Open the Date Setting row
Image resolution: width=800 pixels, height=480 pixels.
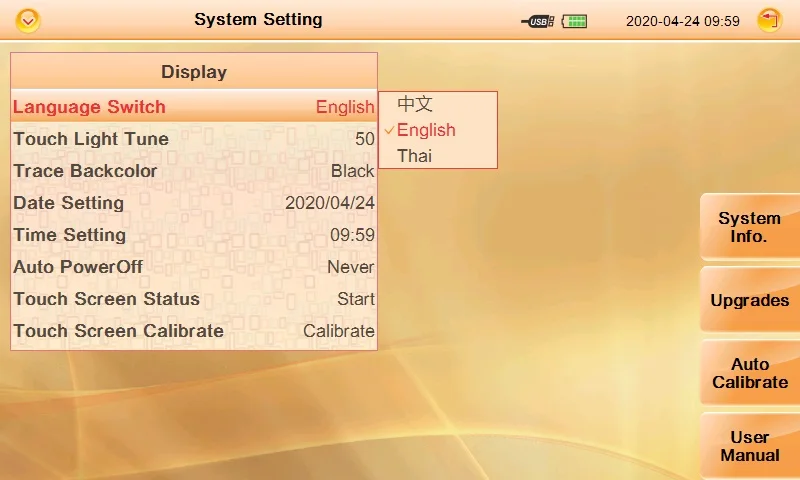[194, 203]
